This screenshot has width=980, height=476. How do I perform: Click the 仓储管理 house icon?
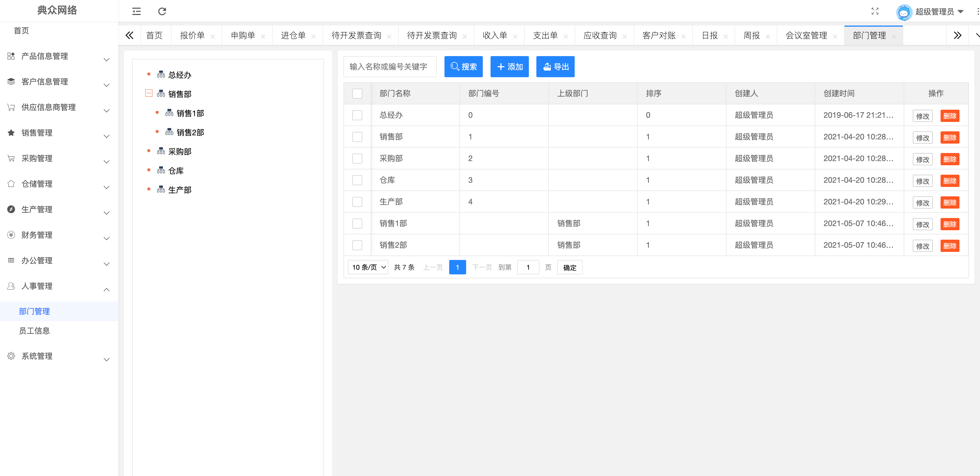pyautogui.click(x=11, y=183)
